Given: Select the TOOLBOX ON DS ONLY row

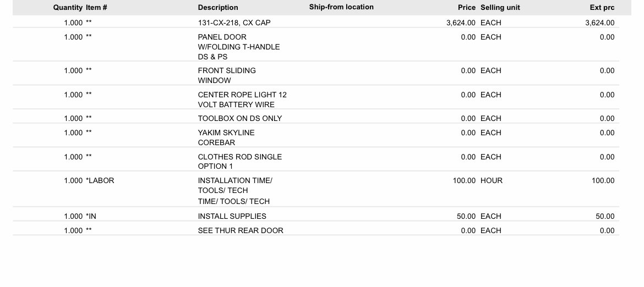Looking at the screenshot, I should tap(316, 119).
